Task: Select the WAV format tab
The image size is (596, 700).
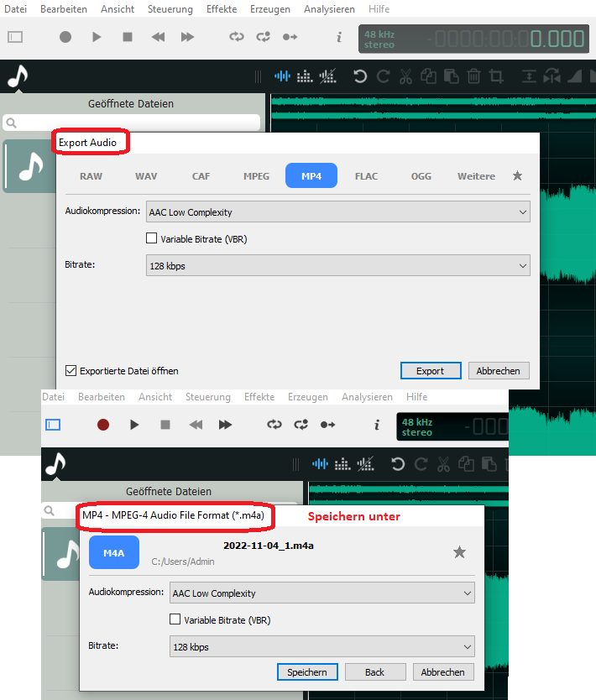Action: [146, 176]
